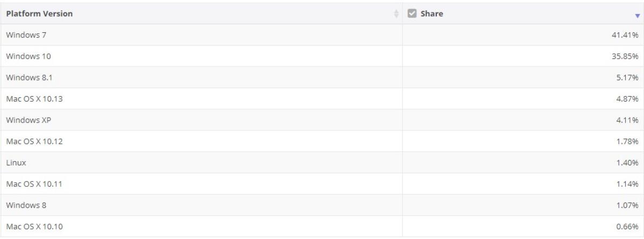Toggle the Share column checkbox

click(x=411, y=13)
